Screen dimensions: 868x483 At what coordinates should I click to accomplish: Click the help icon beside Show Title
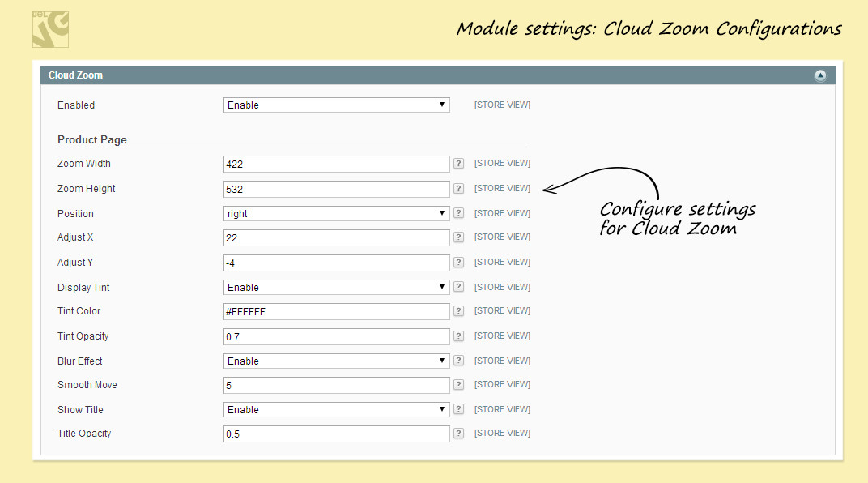pyautogui.click(x=458, y=410)
